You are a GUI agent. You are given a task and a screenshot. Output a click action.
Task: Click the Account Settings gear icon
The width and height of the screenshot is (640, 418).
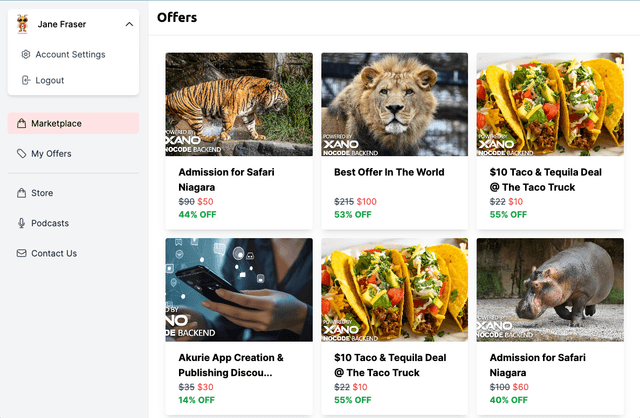(25, 55)
